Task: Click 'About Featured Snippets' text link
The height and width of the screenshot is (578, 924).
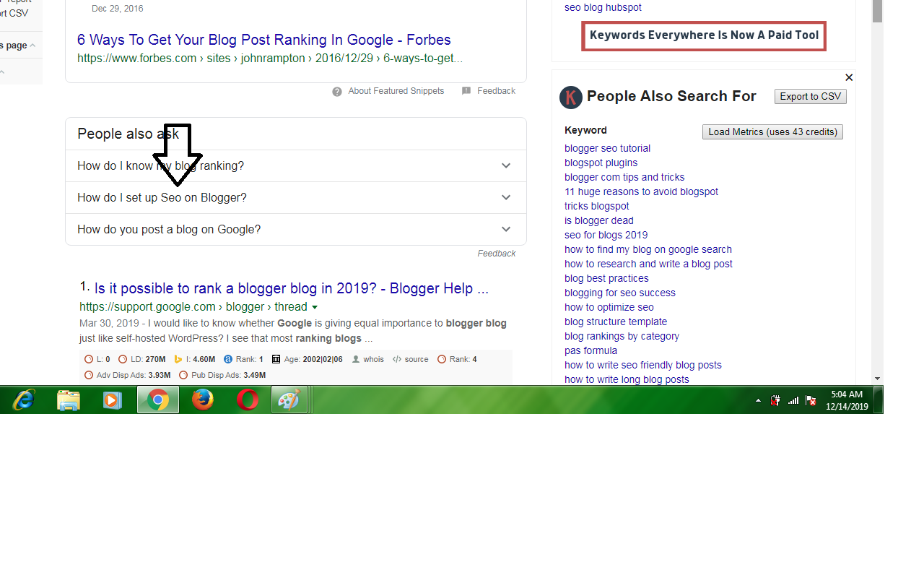Action: click(396, 91)
